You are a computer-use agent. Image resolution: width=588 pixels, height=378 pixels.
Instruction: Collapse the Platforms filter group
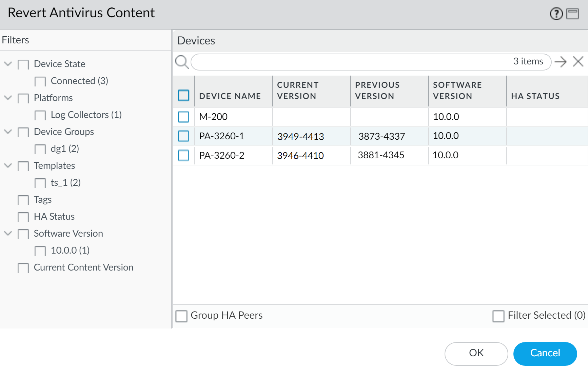[x=8, y=98]
